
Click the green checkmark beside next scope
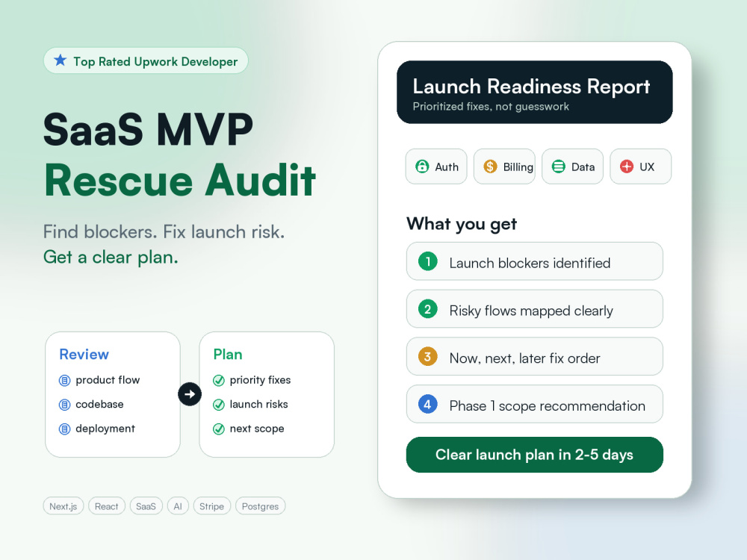click(x=219, y=429)
